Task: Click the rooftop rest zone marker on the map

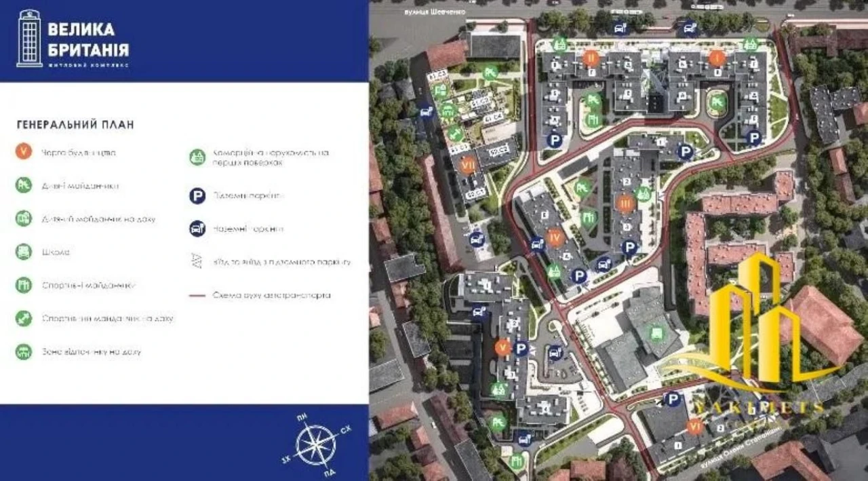Action: point(448,110)
